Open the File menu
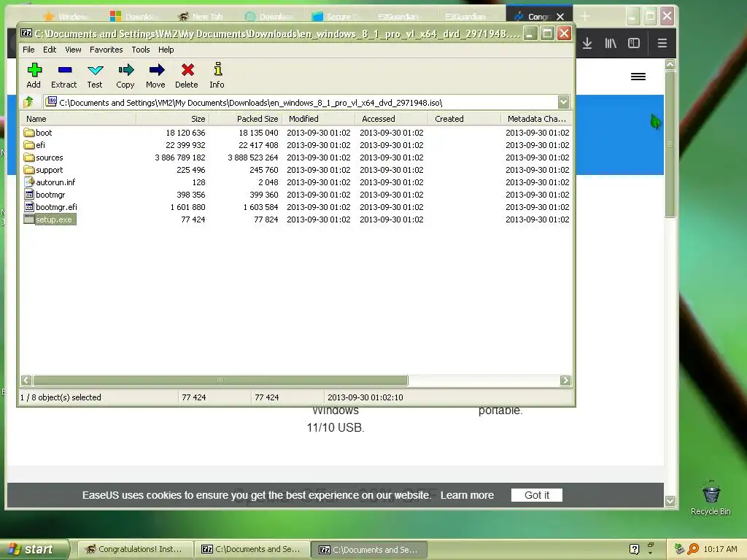 pos(28,50)
